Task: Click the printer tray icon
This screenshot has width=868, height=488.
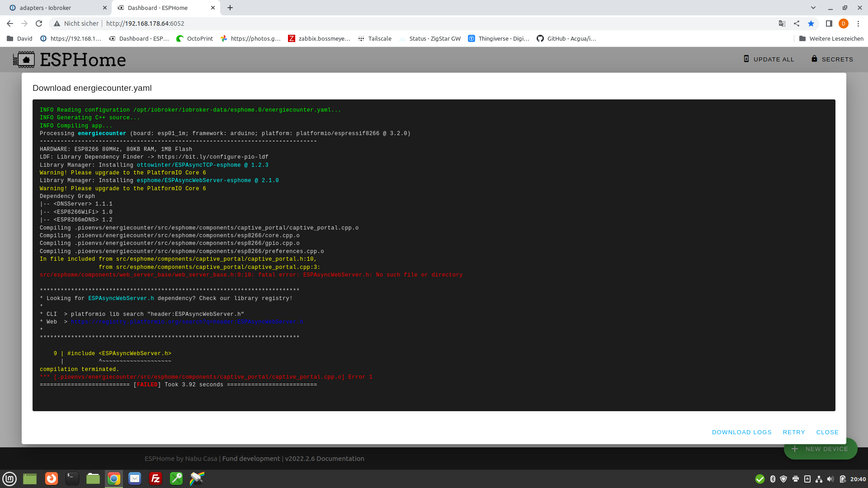Action: tap(796, 479)
